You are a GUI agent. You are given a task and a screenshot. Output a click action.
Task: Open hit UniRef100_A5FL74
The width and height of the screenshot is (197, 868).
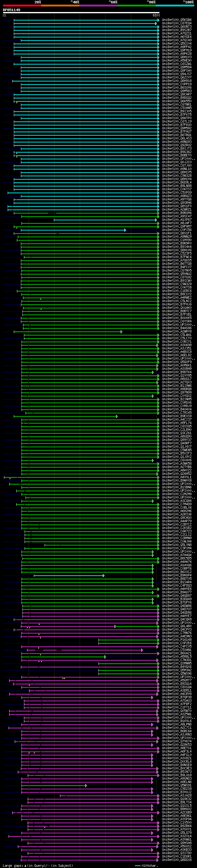click(177, 423)
